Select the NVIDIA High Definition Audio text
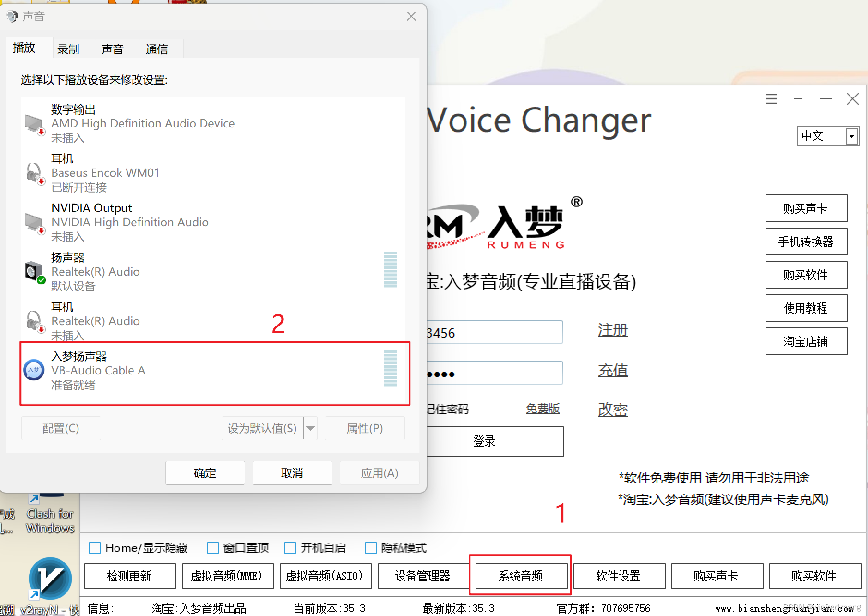The width and height of the screenshot is (868, 616). click(130, 223)
